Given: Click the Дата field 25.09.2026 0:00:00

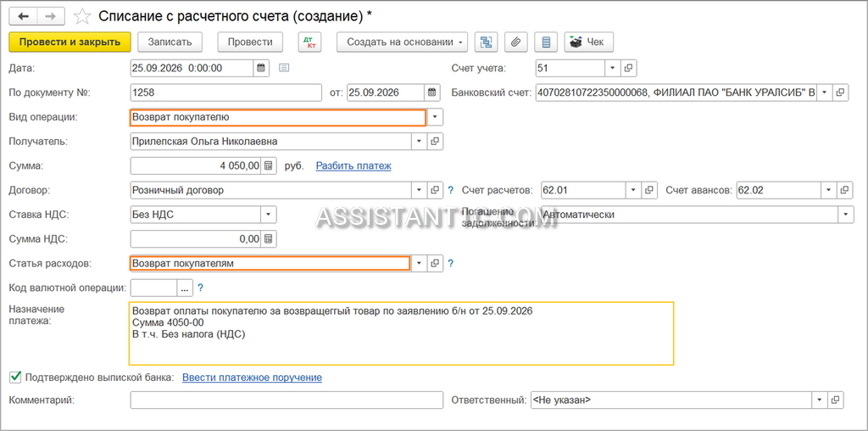Looking at the screenshot, I should click(192, 68).
